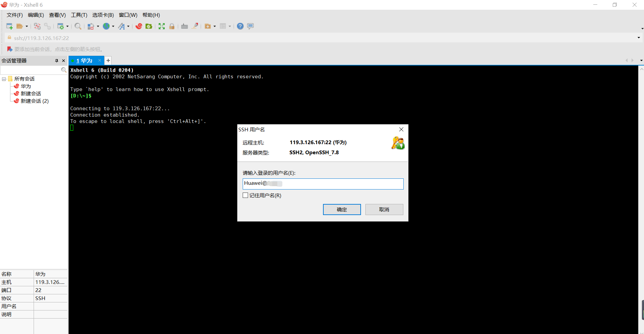
Task: Click the red flag add-session arrow icon
Action: pos(10,49)
